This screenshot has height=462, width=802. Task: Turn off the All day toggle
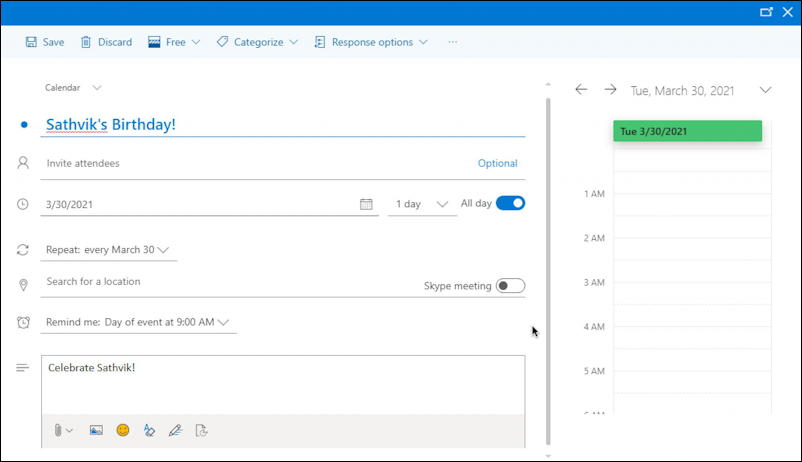(x=510, y=203)
